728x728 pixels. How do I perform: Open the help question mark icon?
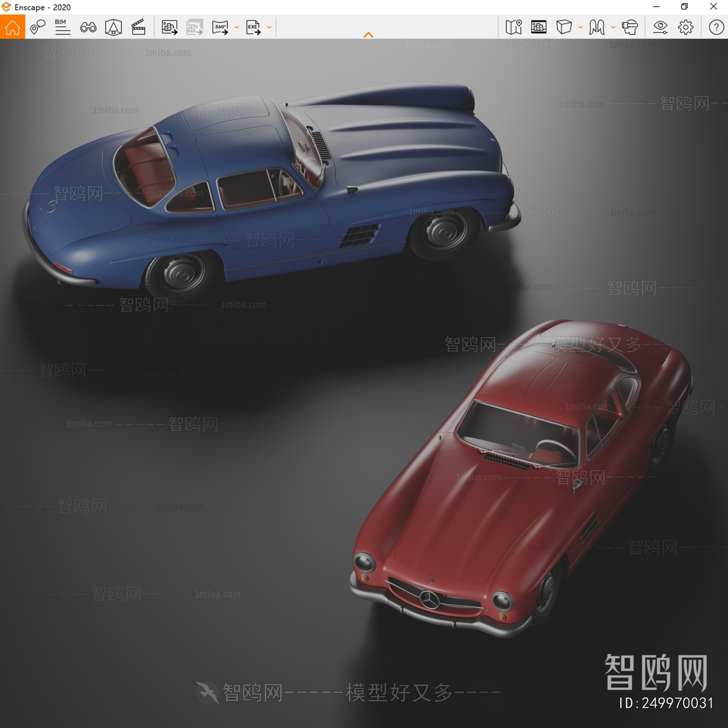click(716, 27)
